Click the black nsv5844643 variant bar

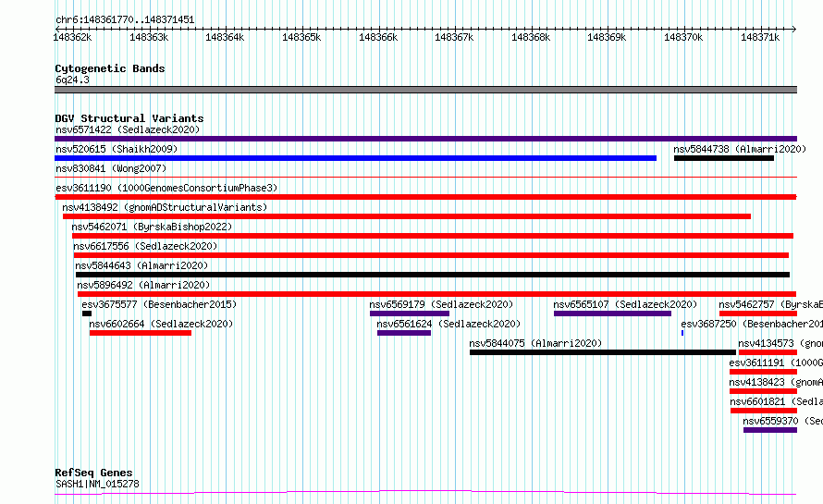(x=433, y=275)
